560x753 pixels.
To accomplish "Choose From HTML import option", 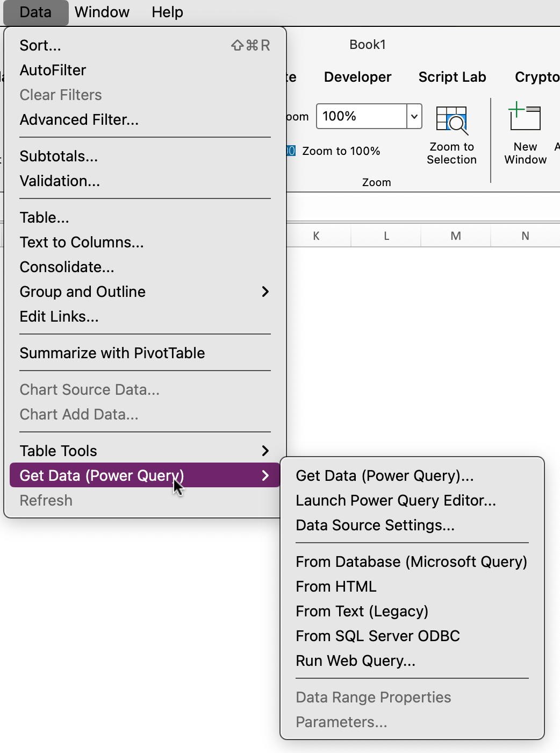I will click(x=336, y=586).
